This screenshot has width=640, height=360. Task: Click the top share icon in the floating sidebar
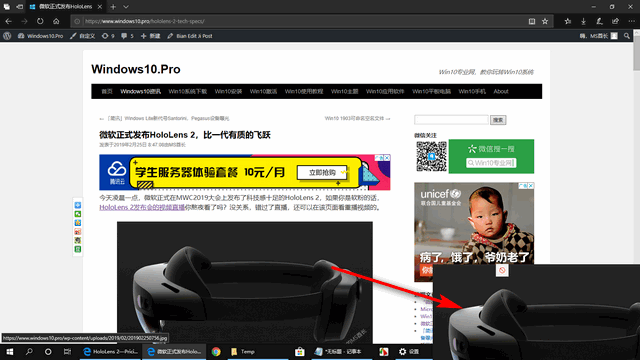point(78,205)
